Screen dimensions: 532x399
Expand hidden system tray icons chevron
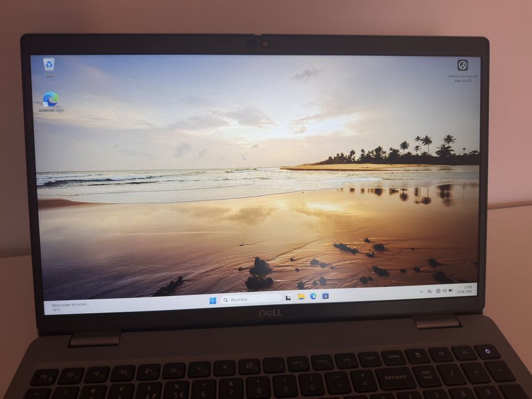pos(421,292)
